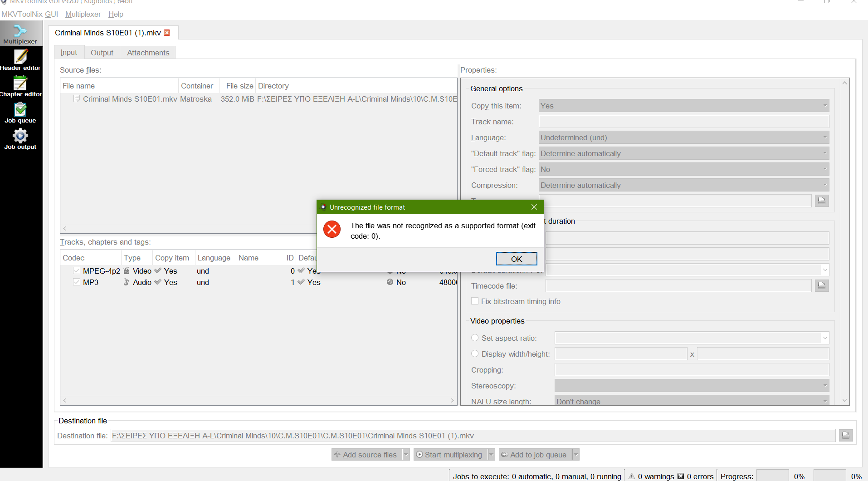Open the Multiplexer tool in sidebar

[20, 34]
